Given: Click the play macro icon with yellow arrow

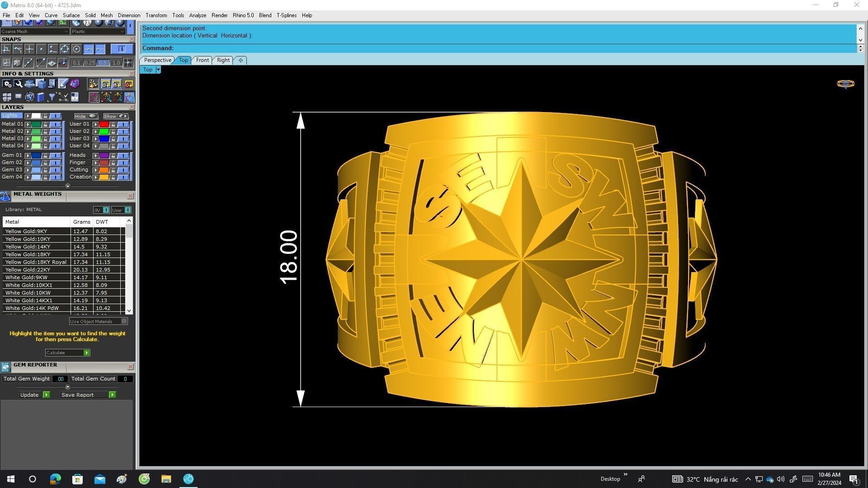Looking at the screenshot, I should tap(106, 84).
